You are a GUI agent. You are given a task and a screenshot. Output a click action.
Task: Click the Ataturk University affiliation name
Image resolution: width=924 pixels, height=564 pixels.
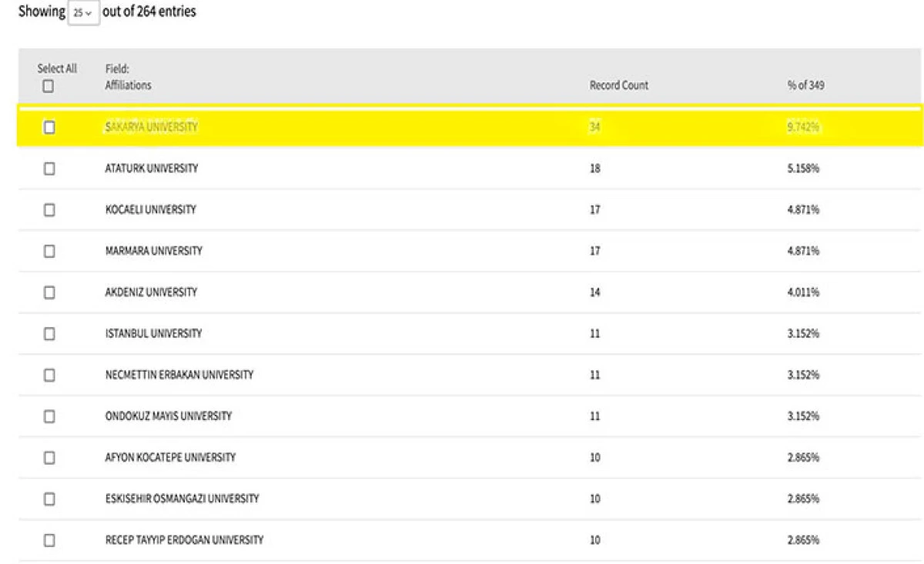151,169
